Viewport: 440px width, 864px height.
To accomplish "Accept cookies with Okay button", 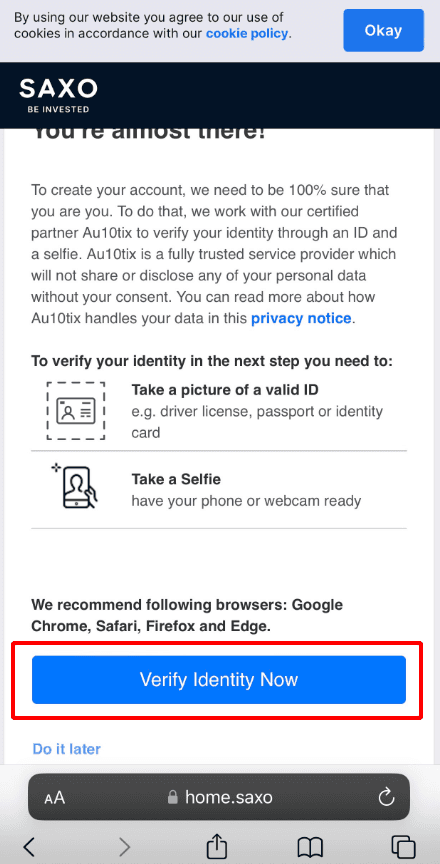I will click(x=383, y=30).
